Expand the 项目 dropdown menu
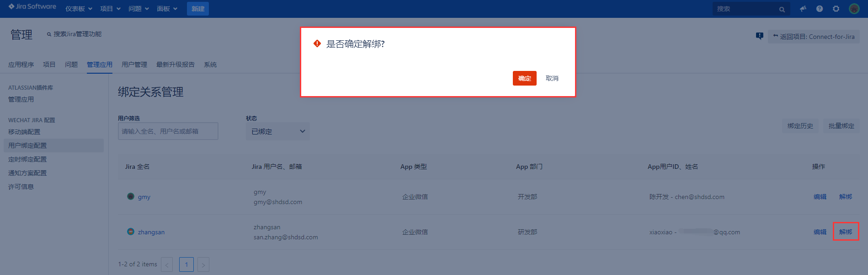This screenshot has width=868, height=275. (x=110, y=9)
